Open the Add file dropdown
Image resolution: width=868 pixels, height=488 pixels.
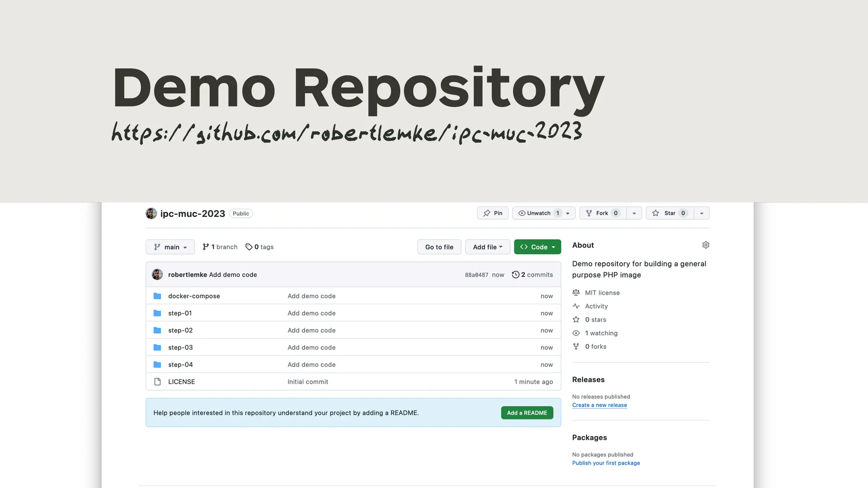[487, 247]
